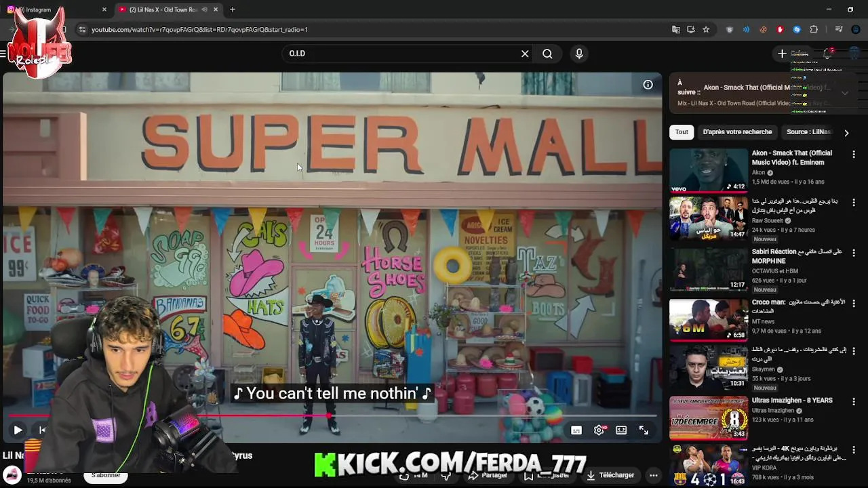Open the Croco man video thumbnail
This screenshot has width=868, height=488.
(709, 319)
